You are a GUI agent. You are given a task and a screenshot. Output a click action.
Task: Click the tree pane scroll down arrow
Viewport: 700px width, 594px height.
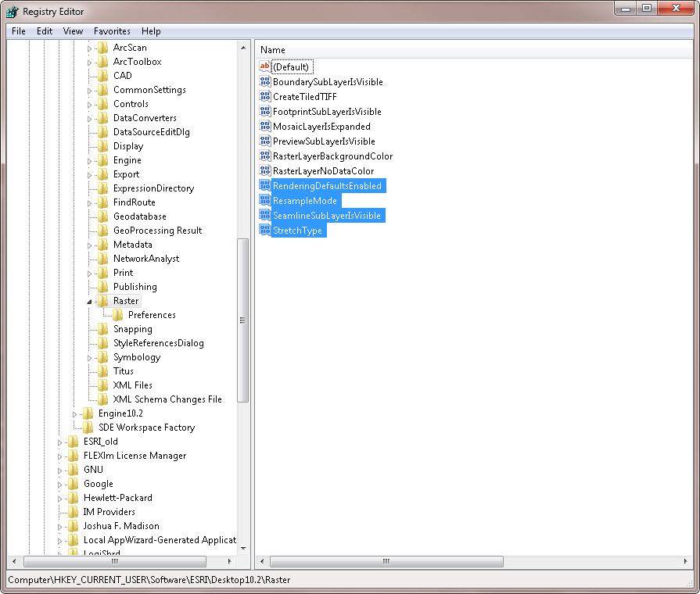pos(243,549)
